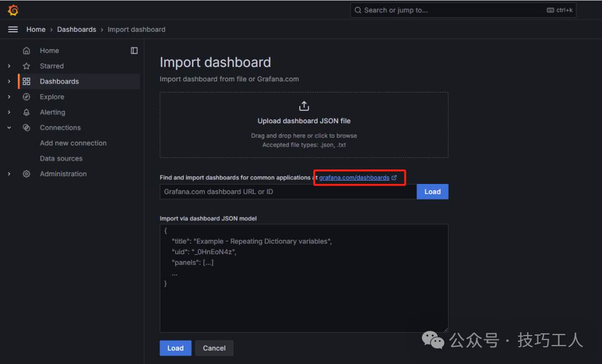Expand the Administration section chevron
602x364 pixels.
(9, 173)
